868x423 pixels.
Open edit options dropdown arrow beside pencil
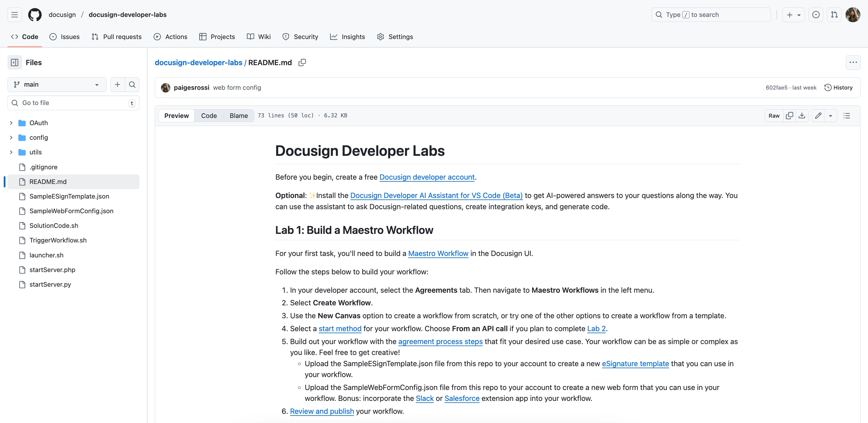[x=830, y=116]
